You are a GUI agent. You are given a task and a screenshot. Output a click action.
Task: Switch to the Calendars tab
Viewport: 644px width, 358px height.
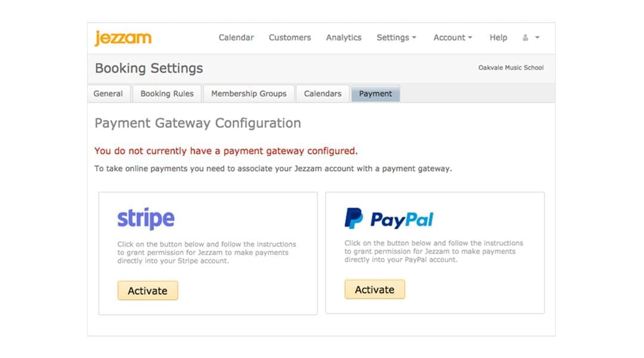(x=322, y=94)
